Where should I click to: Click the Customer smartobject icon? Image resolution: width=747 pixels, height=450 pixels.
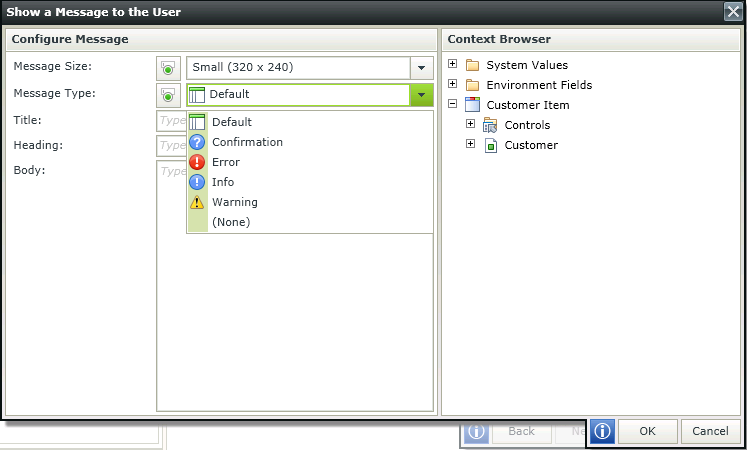[491, 145]
